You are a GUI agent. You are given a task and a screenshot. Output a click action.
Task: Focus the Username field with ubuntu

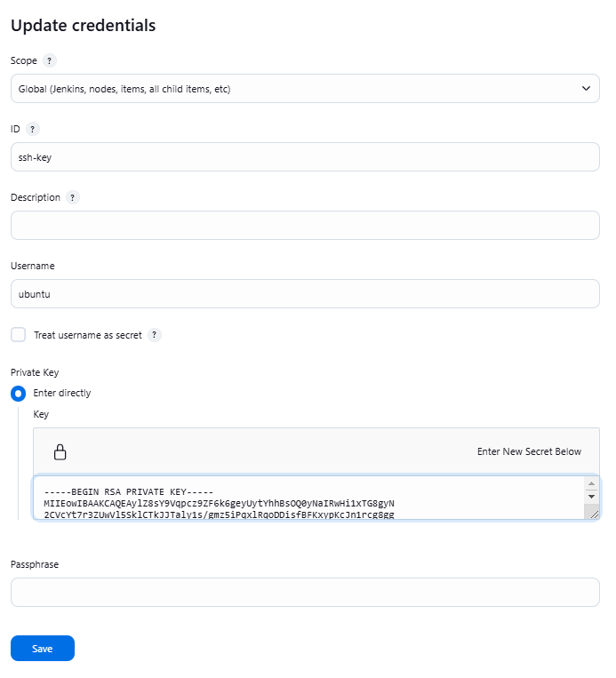click(x=305, y=294)
